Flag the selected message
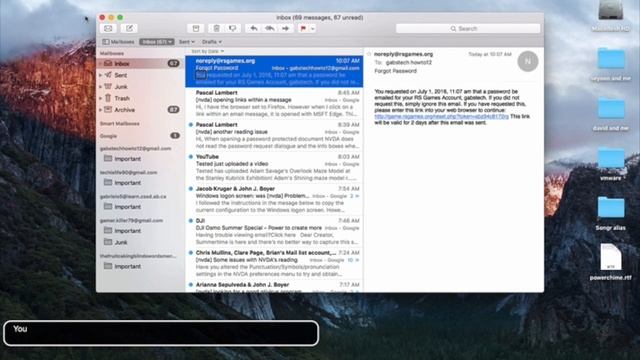Viewport: 640px width, 360px height. coord(303,28)
